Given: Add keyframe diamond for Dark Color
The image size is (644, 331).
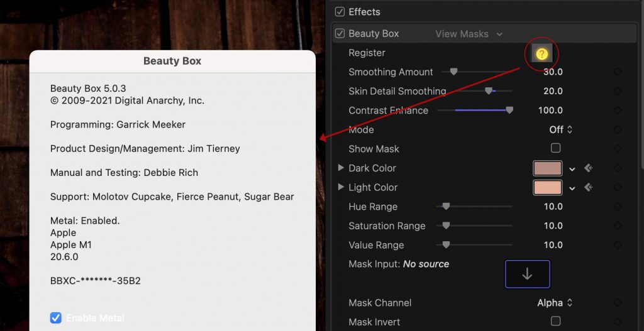Looking at the screenshot, I should 618,168.
